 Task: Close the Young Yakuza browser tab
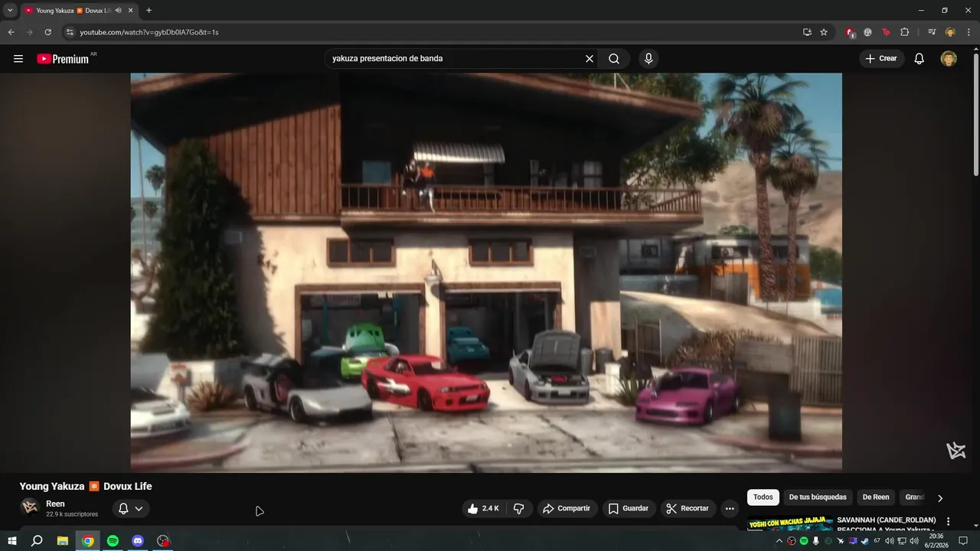(131, 11)
